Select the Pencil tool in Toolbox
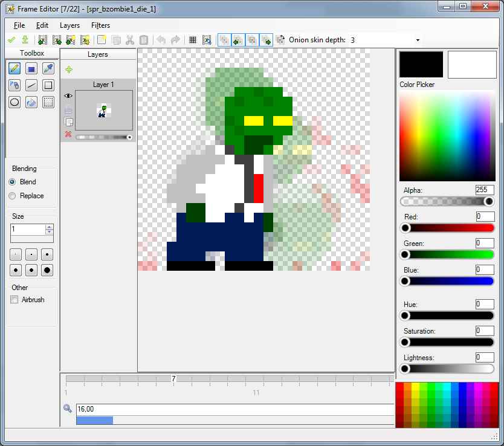Screen dimensions: 504x446 click(x=15, y=68)
